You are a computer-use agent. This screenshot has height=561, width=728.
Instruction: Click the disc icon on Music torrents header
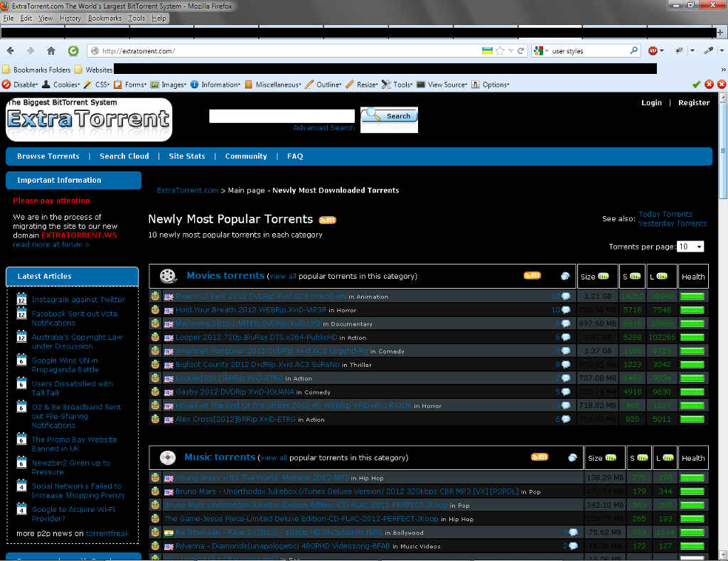[x=167, y=457]
